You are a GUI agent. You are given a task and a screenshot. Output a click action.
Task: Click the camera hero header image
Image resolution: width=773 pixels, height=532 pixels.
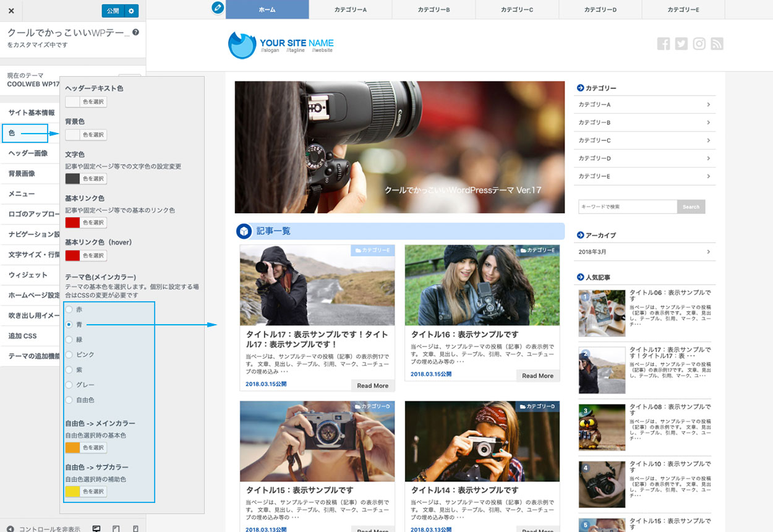399,147
